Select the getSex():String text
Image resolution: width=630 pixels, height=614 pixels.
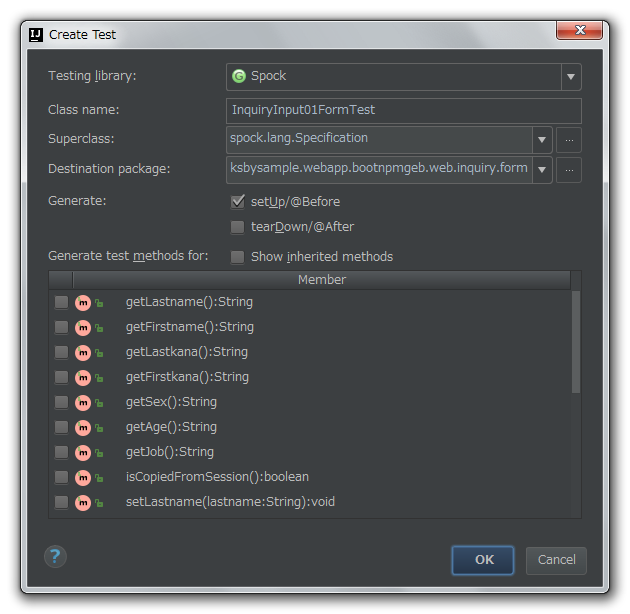click(171, 402)
